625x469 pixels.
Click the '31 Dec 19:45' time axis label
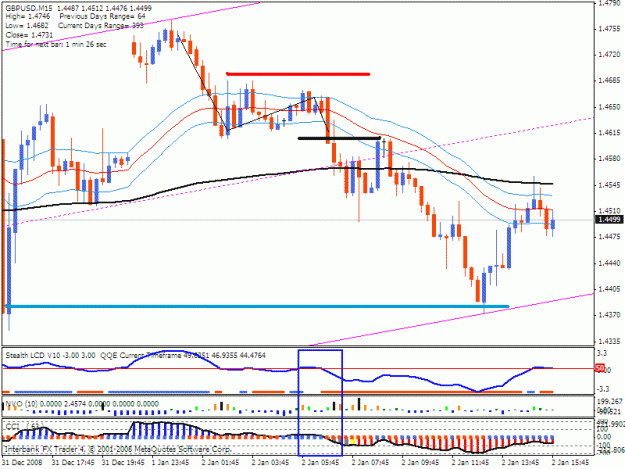tap(123, 463)
